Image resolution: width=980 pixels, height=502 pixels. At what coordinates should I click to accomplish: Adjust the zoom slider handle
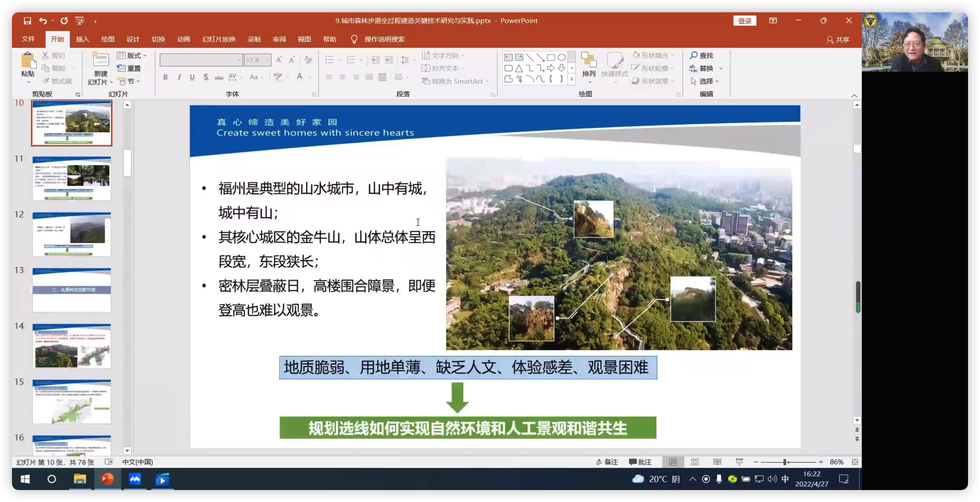(784, 461)
